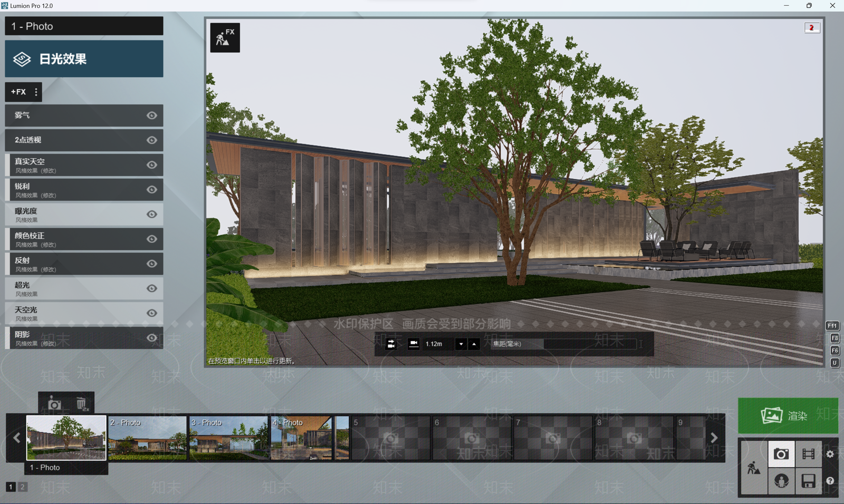
Task: Toggle the 锐利 effect eye icon
Action: (152, 189)
